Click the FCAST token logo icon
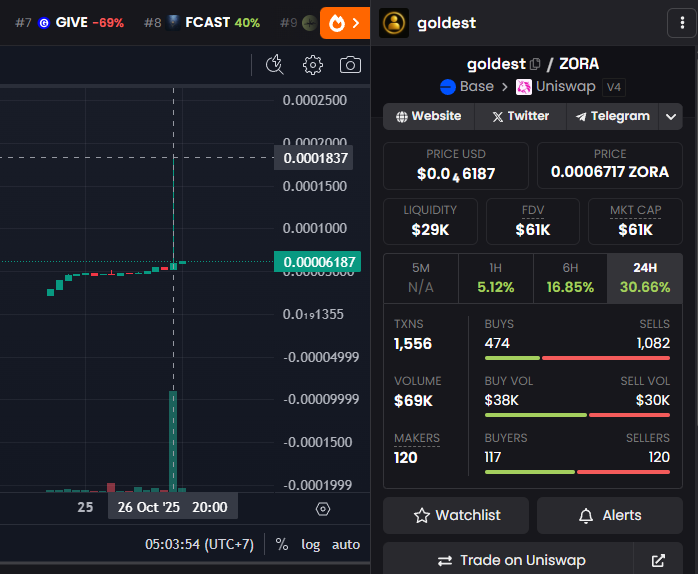 [x=173, y=23]
